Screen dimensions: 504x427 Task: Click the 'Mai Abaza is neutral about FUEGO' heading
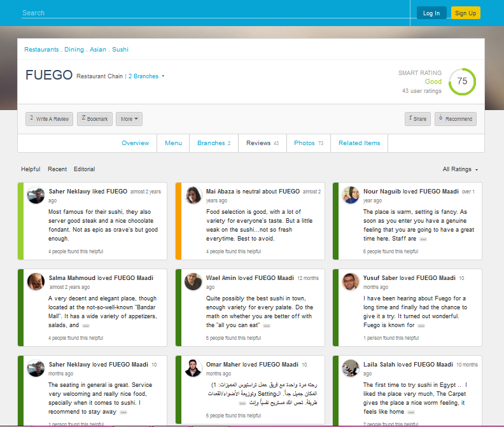(x=253, y=192)
